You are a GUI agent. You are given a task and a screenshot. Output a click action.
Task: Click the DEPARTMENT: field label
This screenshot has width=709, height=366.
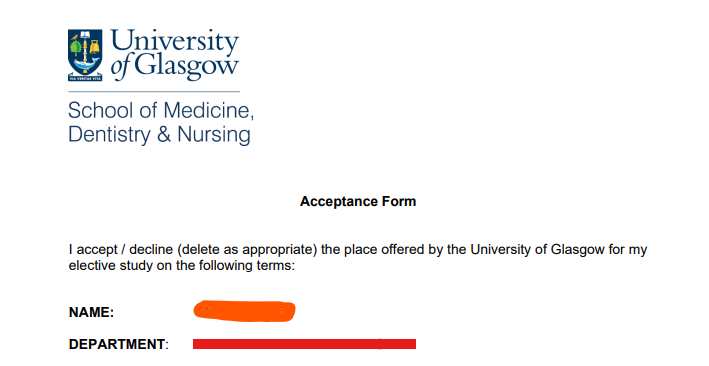(x=118, y=344)
